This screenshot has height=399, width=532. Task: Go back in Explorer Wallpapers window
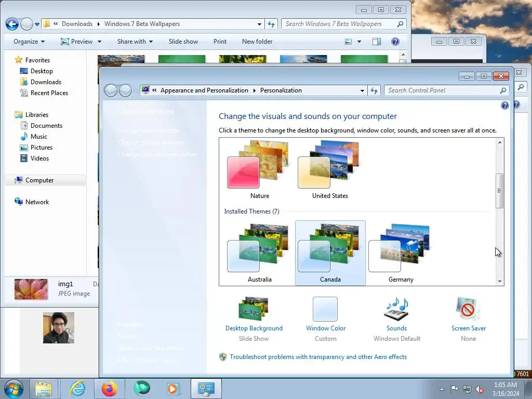(12, 24)
